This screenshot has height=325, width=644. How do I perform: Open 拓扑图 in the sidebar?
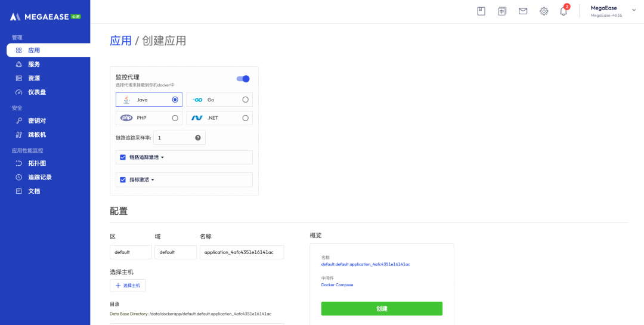tap(37, 163)
